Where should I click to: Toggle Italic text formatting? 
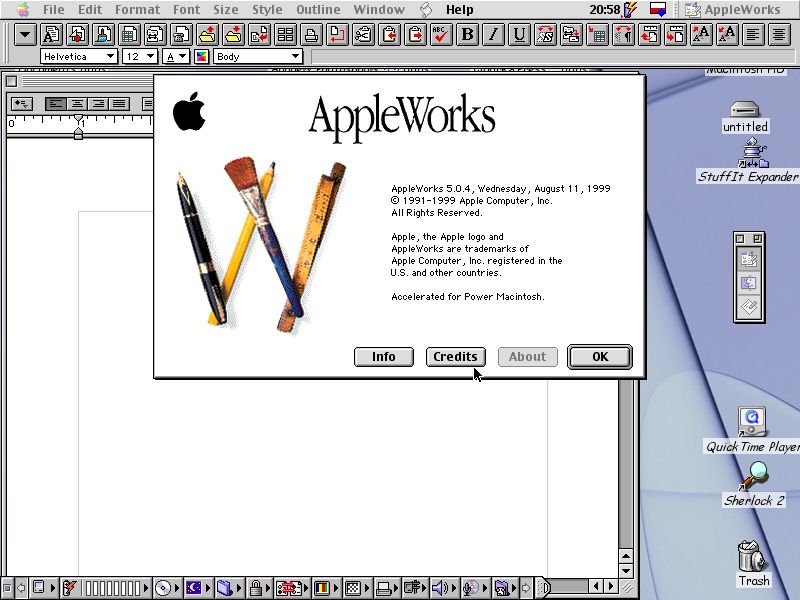coord(493,35)
